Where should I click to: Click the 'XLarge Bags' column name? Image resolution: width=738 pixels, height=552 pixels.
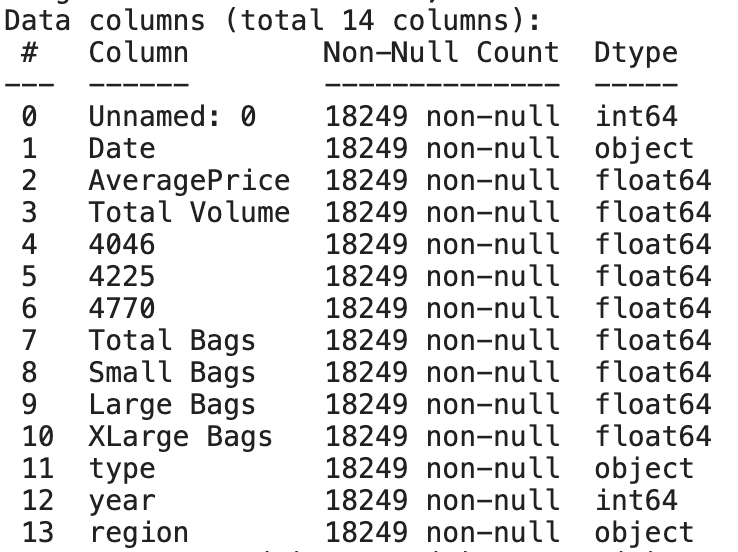point(180,437)
